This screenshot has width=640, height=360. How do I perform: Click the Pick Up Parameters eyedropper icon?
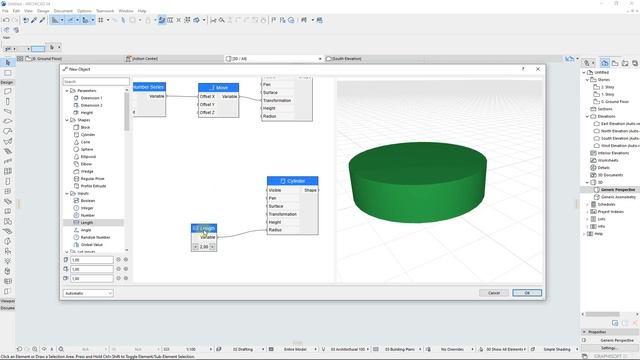pyautogui.click(x=34, y=20)
